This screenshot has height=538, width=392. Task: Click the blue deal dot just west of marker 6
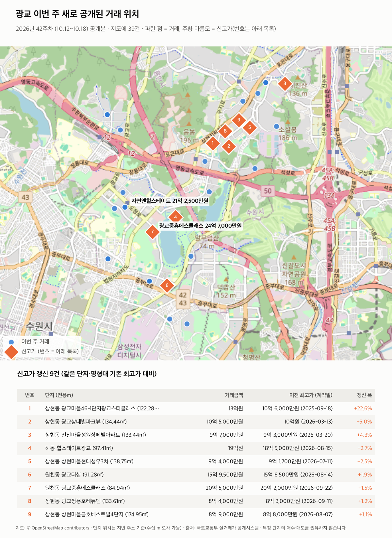click(x=150, y=281)
